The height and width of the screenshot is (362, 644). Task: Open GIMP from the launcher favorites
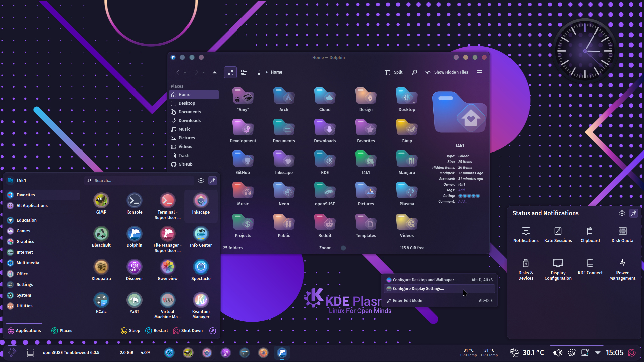[101, 204]
